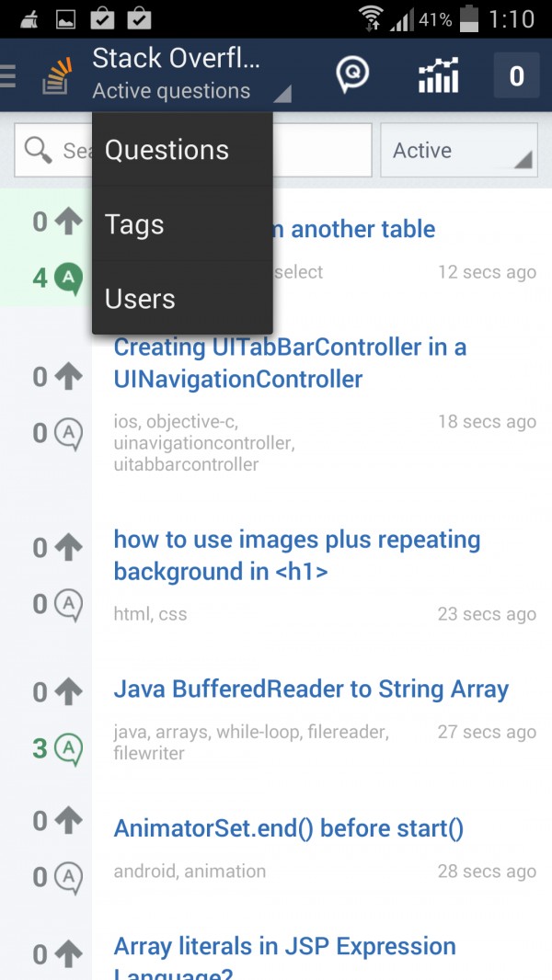Open the reputation bar chart icon
Image resolution: width=552 pixels, height=980 pixels.
(438, 75)
